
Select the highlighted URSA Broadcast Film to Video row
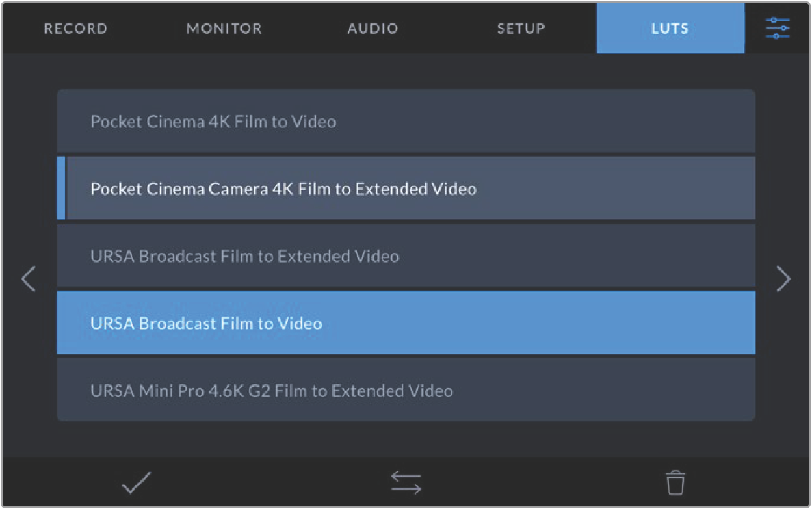[406, 323]
